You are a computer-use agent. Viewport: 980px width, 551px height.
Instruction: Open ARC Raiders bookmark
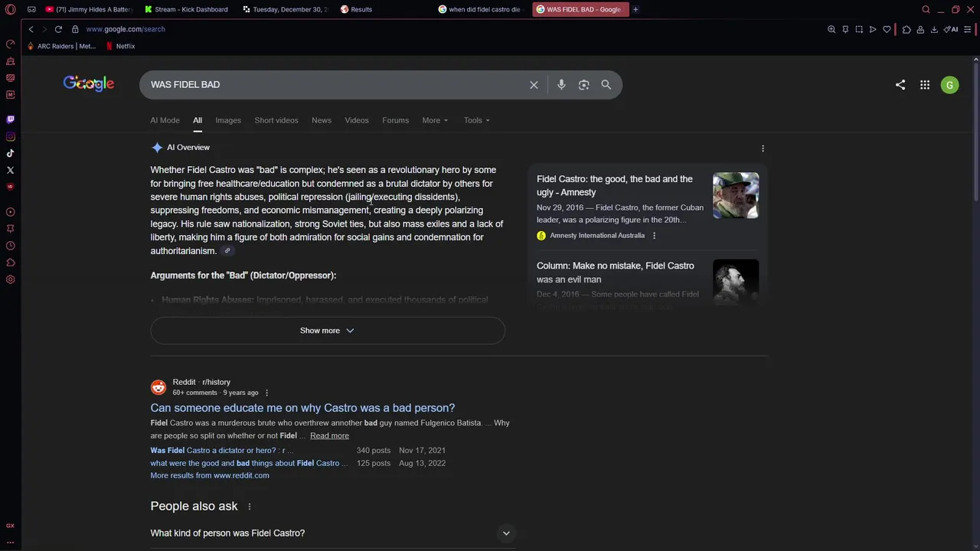[x=60, y=46]
